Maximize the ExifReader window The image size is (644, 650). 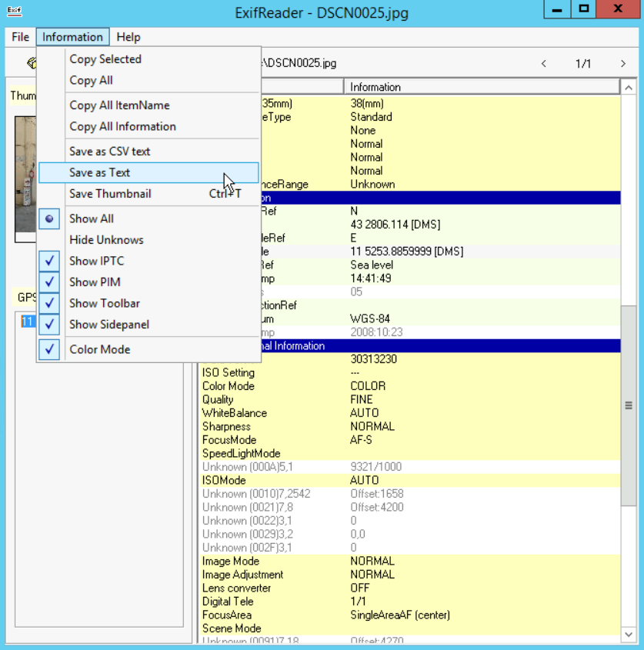pyautogui.click(x=585, y=9)
